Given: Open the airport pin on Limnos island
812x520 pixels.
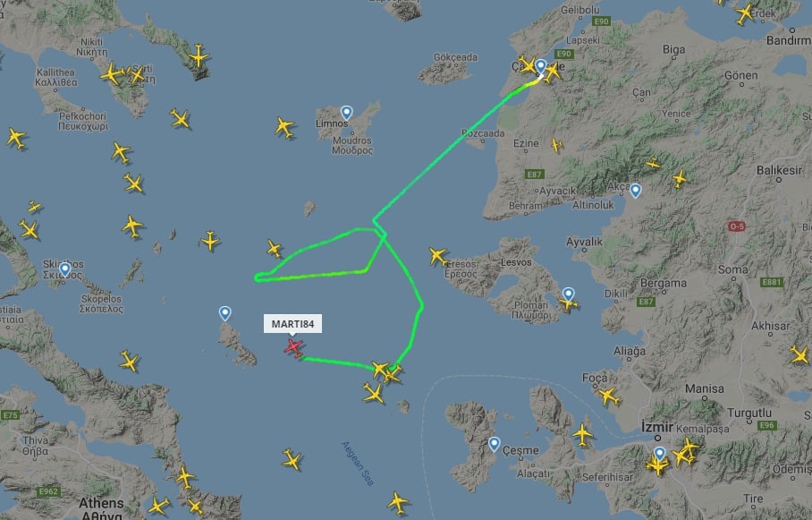Looking at the screenshot, I should point(346,113).
